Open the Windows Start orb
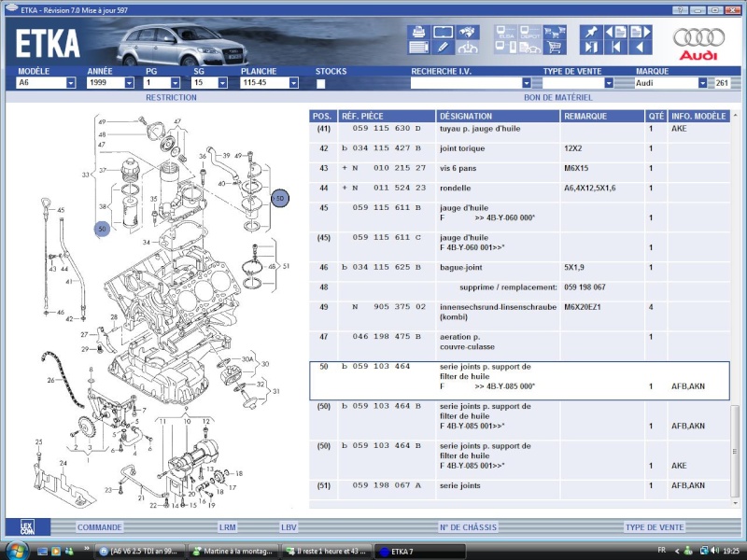This screenshot has height=560, width=747. pyautogui.click(x=16, y=551)
